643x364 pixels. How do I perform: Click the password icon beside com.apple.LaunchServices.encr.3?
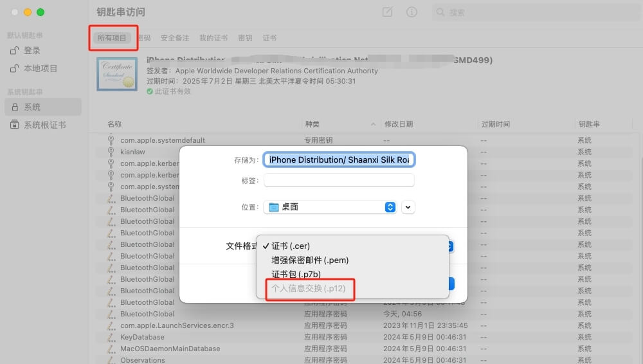pyautogui.click(x=111, y=325)
